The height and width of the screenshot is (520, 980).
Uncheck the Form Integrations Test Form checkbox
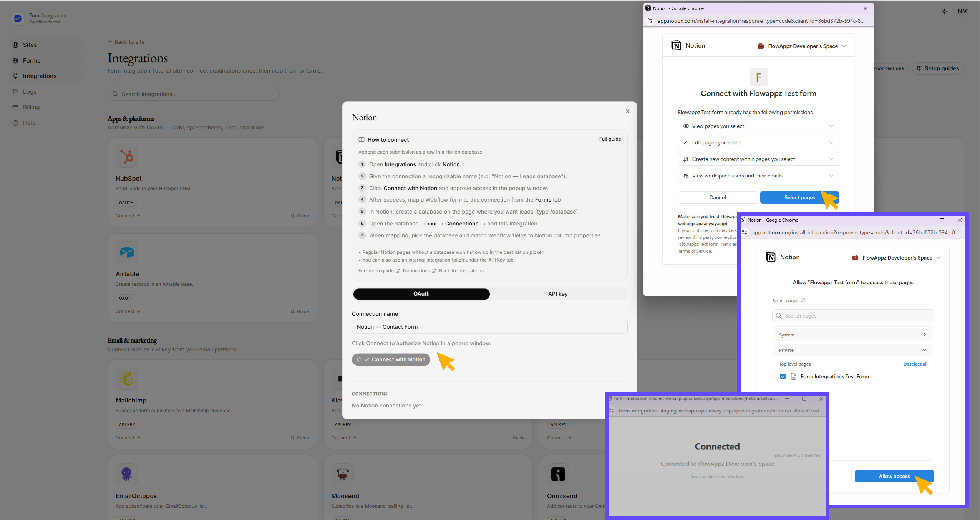click(x=783, y=376)
